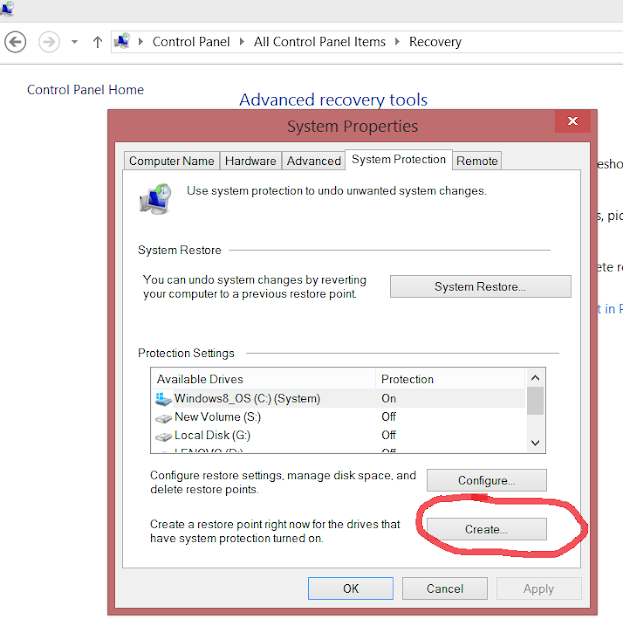Click the System Restore... button
Screen dimensions: 623x640
481,287
